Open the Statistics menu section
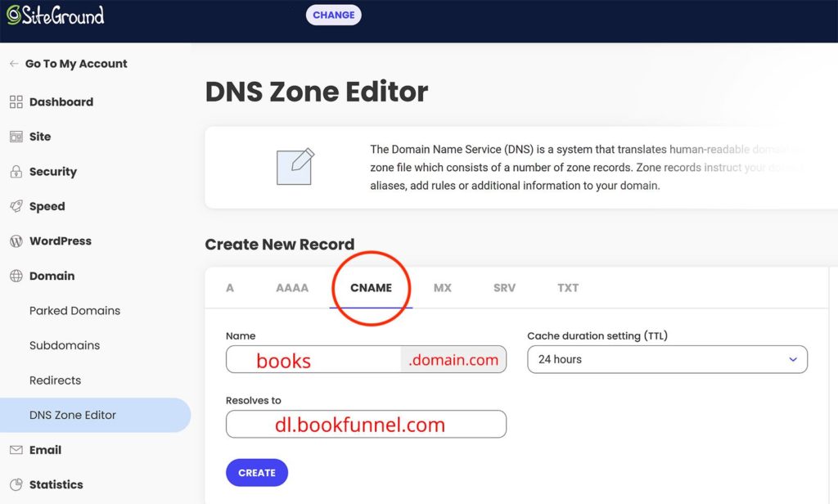The width and height of the screenshot is (838, 504). (x=56, y=484)
